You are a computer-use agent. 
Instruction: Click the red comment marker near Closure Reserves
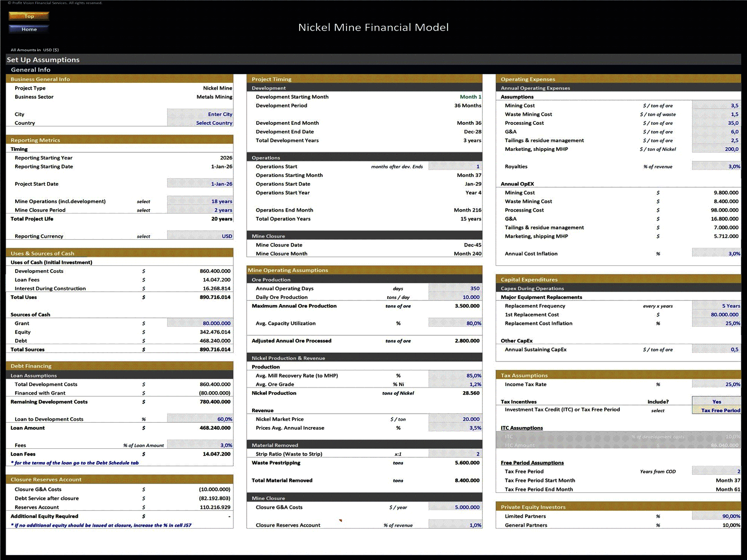click(340, 520)
